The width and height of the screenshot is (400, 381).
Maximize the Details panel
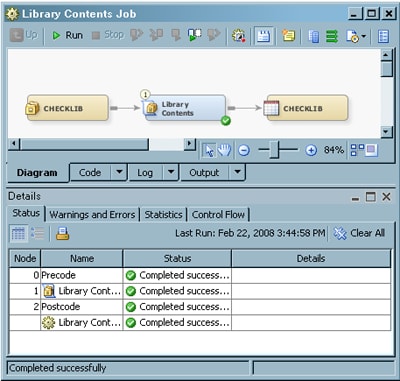pos(371,197)
